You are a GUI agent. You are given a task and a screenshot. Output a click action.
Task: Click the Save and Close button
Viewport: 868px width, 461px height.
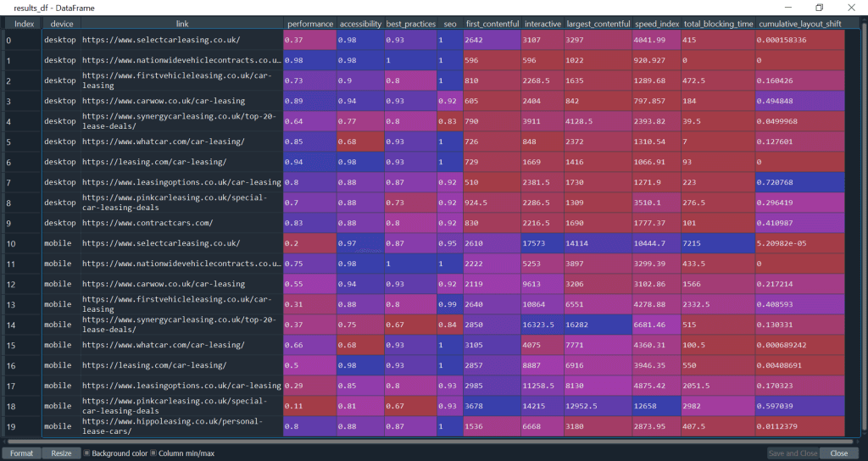point(793,453)
